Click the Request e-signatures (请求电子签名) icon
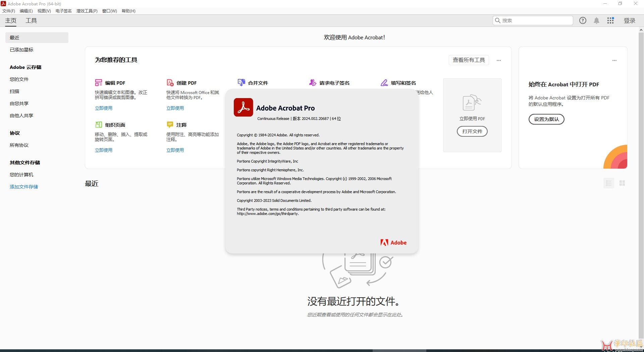The width and height of the screenshot is (644, 352). pyautogui.click(x=313, y=83)
